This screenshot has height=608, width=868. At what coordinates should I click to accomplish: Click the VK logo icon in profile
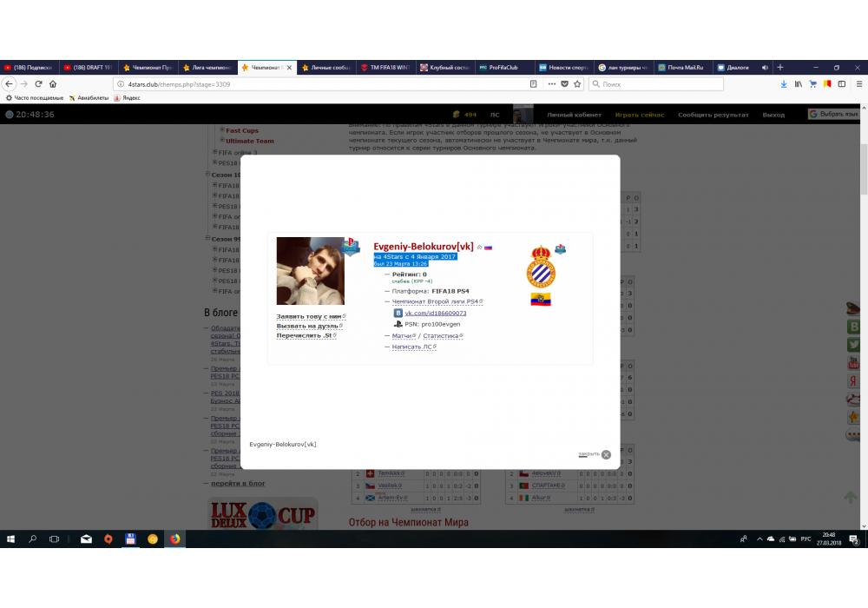click(398, 313)
